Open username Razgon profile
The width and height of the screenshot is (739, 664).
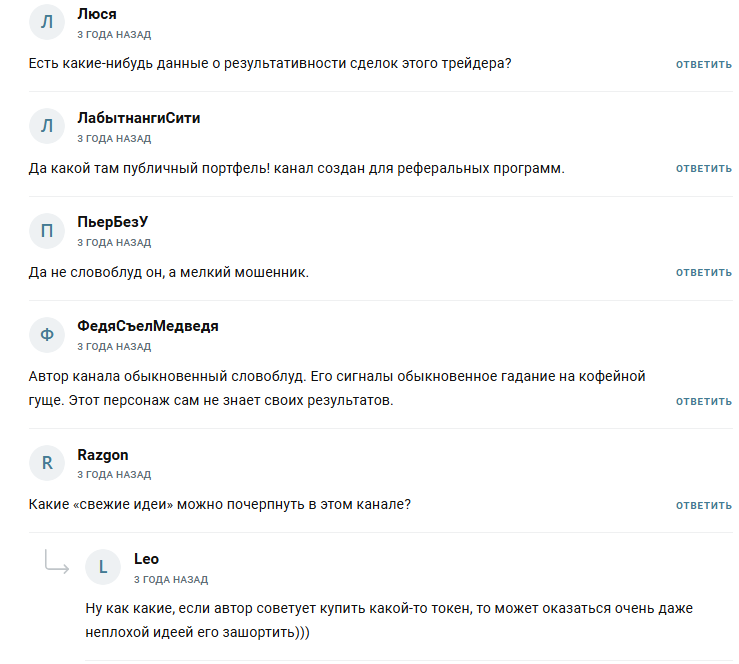click(103, 454)
